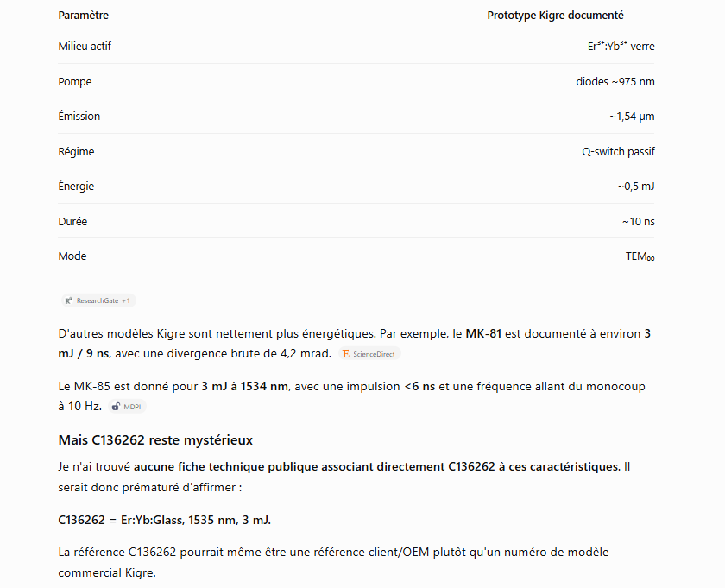Click the Q-switch passif cell

click(x=618, y=152)
